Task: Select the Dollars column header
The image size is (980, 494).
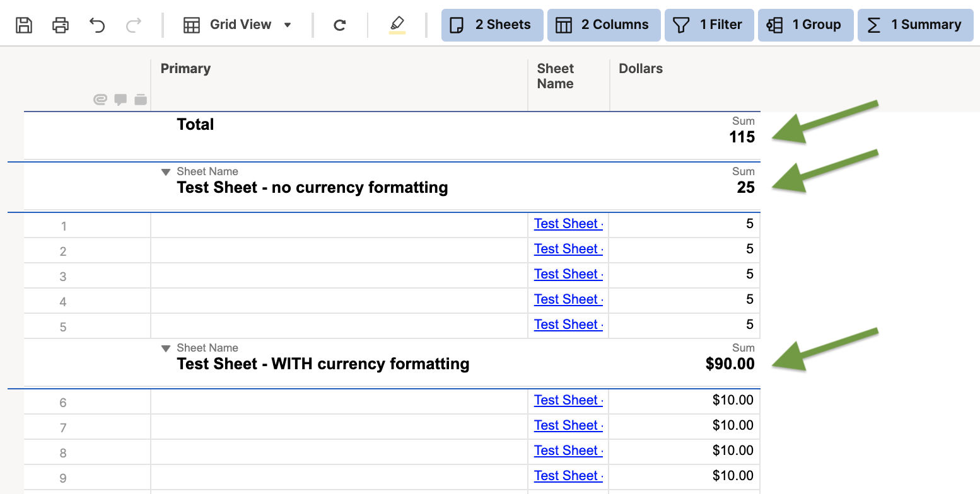Action: tap(640, 68)
